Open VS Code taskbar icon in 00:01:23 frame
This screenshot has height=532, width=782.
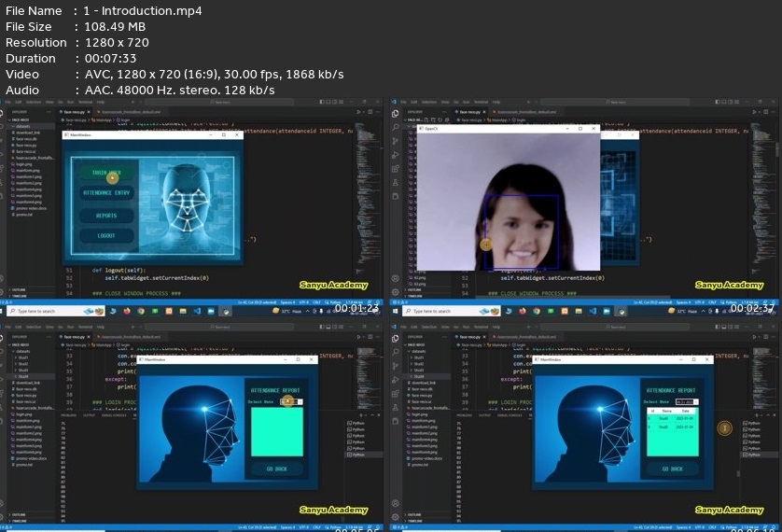(x=197, y=311)
